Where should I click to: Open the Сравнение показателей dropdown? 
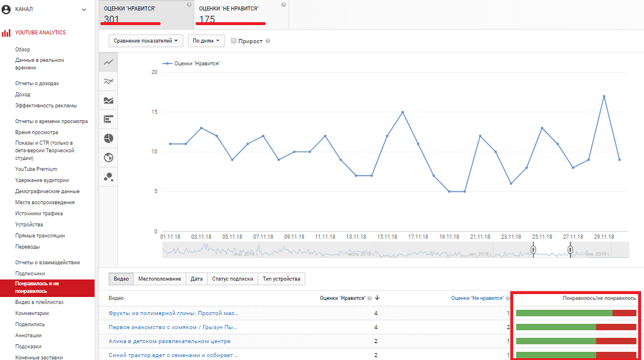point(146,41)
